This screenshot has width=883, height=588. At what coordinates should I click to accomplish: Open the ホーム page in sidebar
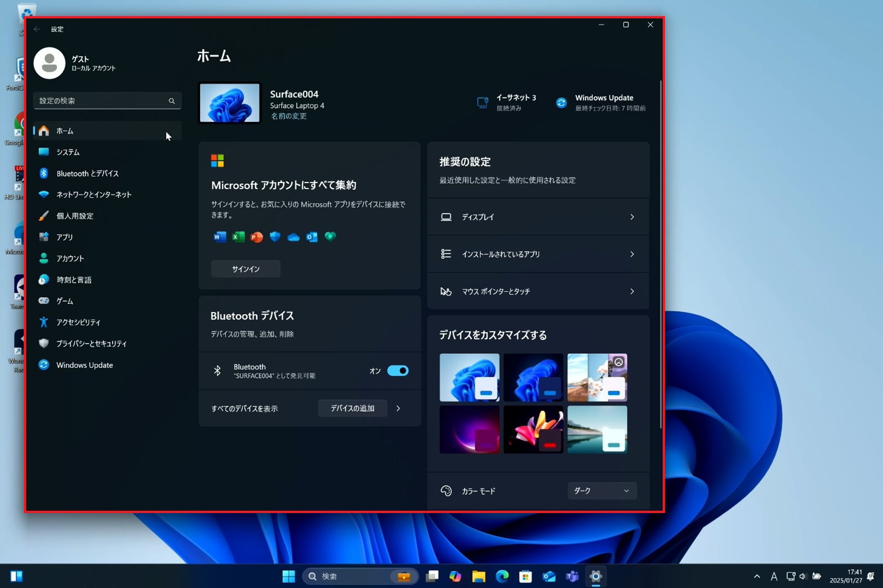click(107, 131)
